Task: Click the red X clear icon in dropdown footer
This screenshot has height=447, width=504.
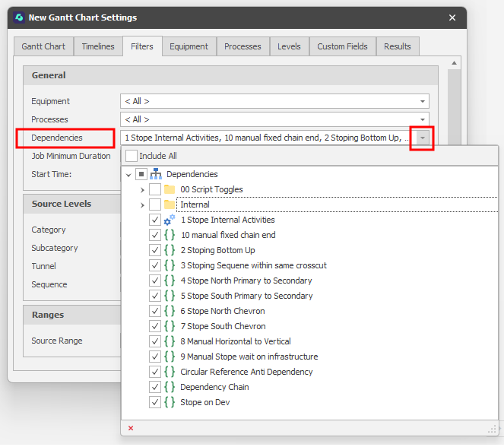Action: coord(131,428)
